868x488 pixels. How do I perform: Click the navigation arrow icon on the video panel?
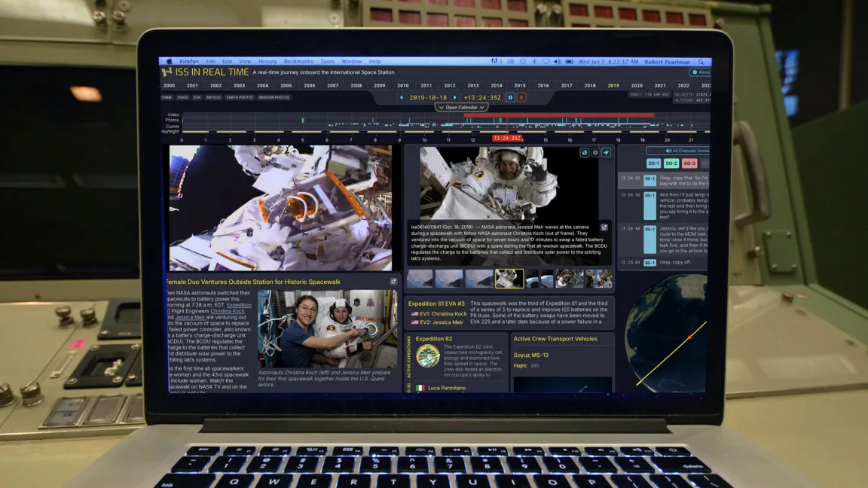[605, 151]
